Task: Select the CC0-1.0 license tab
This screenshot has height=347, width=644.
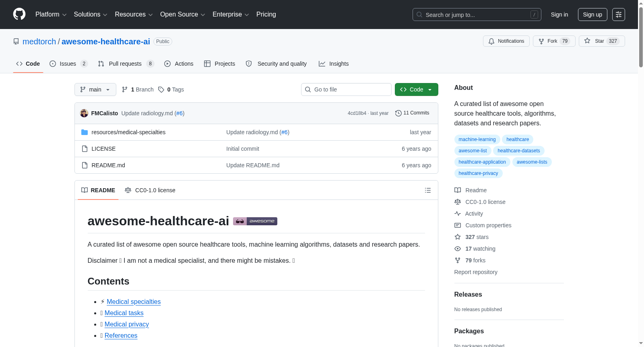Action: [x=150, y=190]
